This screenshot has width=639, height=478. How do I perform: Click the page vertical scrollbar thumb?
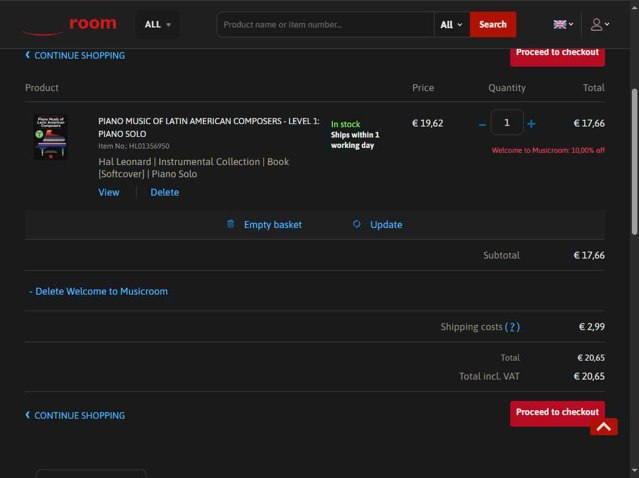tap(635, 161)
